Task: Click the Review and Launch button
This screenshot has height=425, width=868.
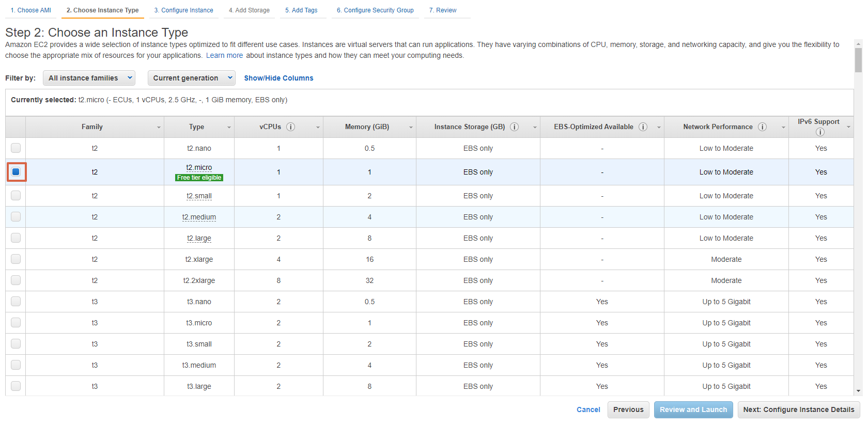Action: [693, 410]
